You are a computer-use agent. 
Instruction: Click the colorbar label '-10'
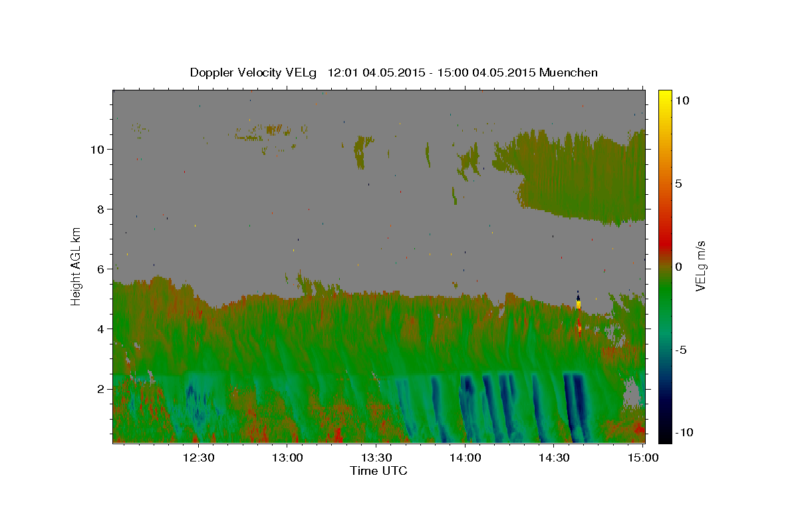[x=684, y=433]
